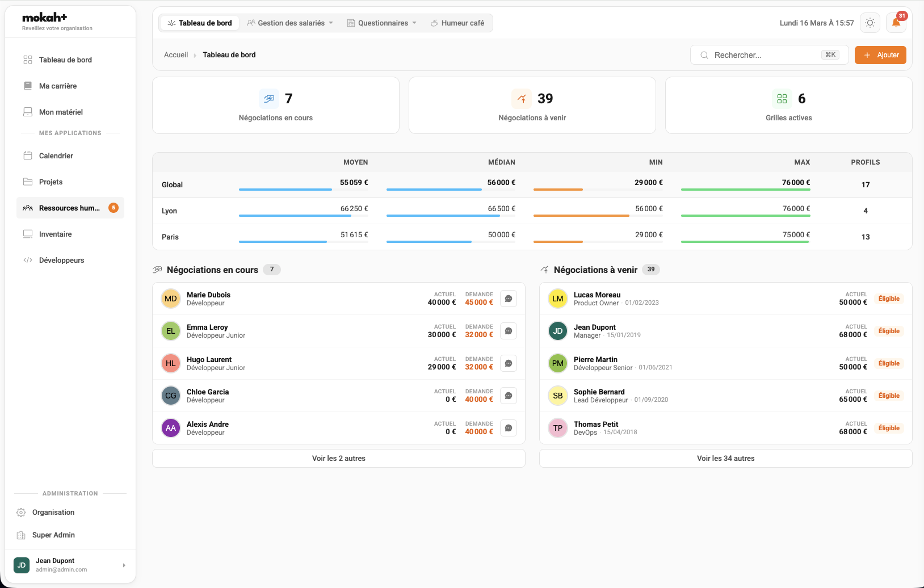Open the Développeurs code icon entry

coord(28,260)
